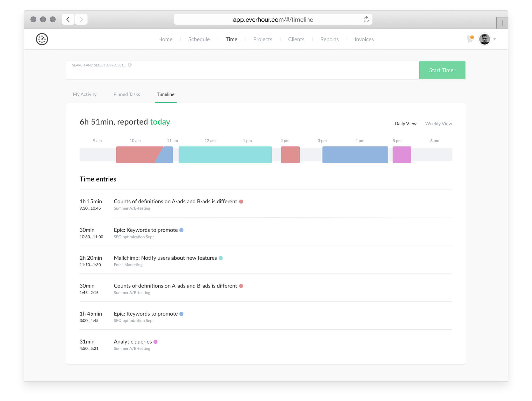Image resolution: width=532 pixels, height=401 pixels.
Task: Open the Time menu item
Action: [231, 39]
